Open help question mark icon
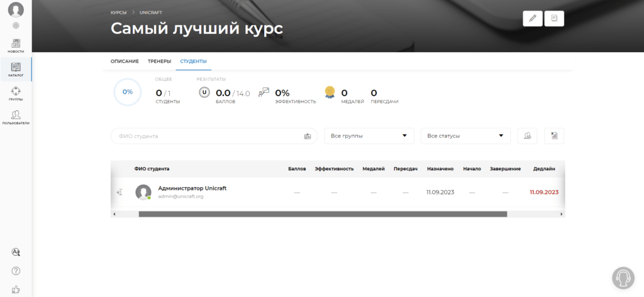The height and width of the screenshot is (297, 644). point(16,271)
